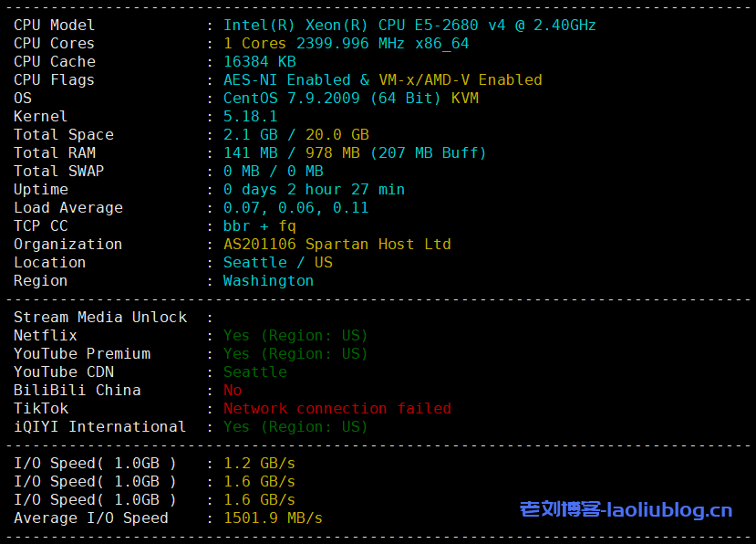This screenshot has width=756, height=544.
Task: Click the Washington region value
Action: [x=268, y=280]
